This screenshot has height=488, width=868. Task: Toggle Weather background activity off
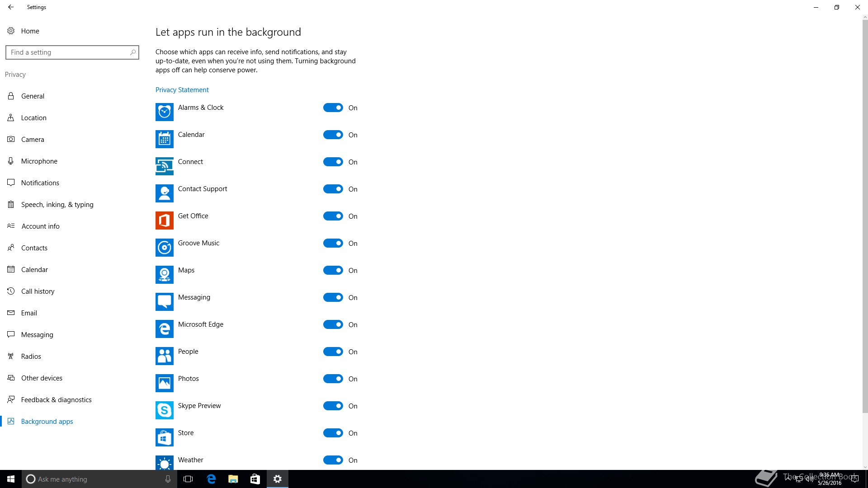333,460
